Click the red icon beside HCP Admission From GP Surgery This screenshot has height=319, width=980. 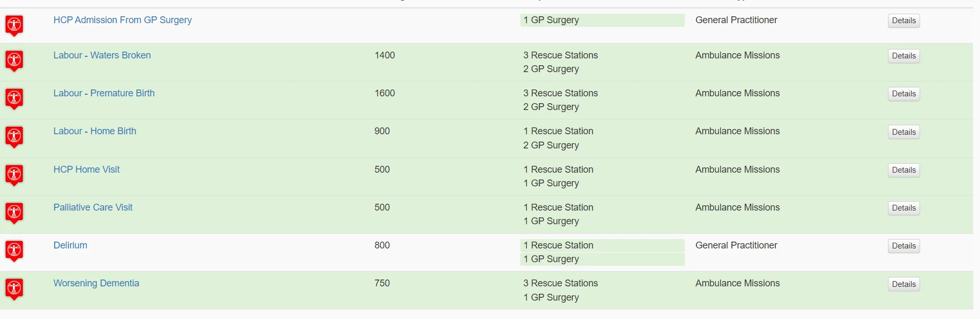pyautogui.click(x=14, y=25)
